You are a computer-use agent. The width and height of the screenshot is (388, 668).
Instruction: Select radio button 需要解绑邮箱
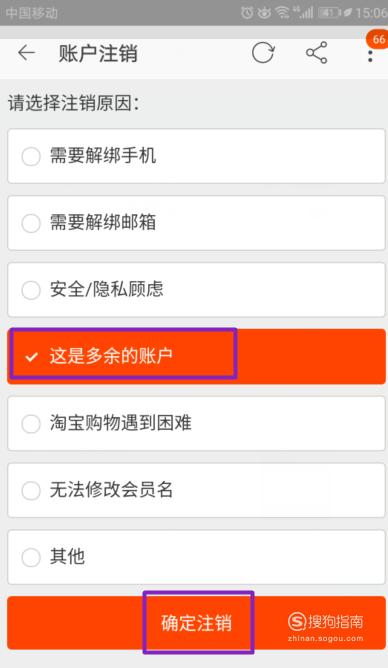click(x=196, y=223)
